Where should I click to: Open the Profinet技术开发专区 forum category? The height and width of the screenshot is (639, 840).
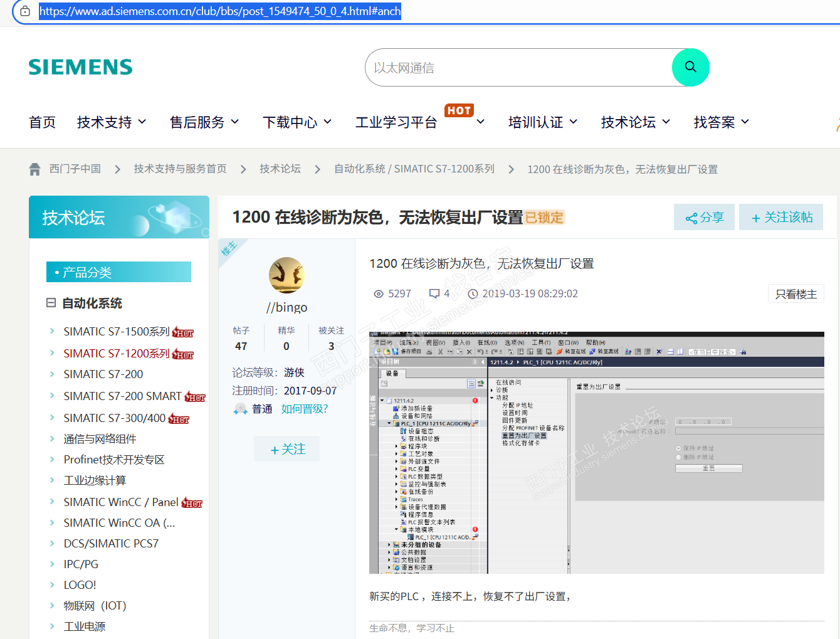(114, 460)
